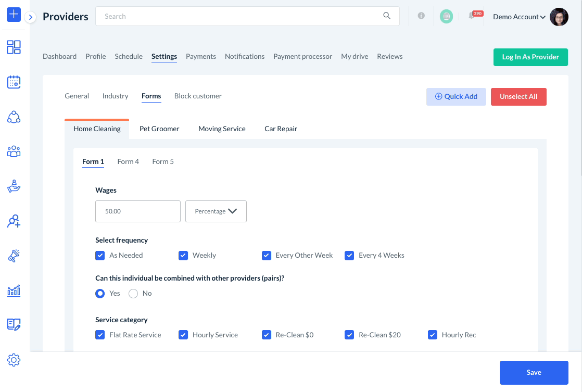Click the notification bell icon
582x392 pixels.
(x=472, y=16)
